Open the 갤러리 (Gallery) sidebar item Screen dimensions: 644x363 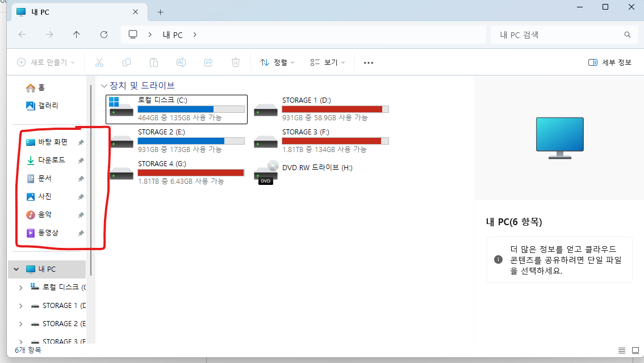point(49,105)
